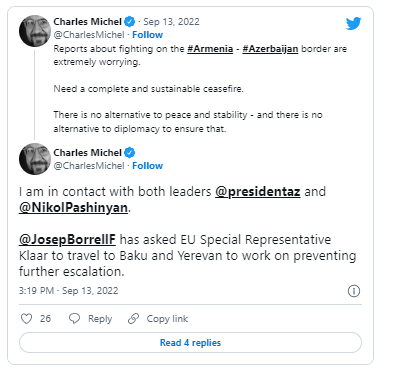Viewport: 394px width, 389px height.
Task: Click the verified badge on top tweet
Action: click(129, 22)
